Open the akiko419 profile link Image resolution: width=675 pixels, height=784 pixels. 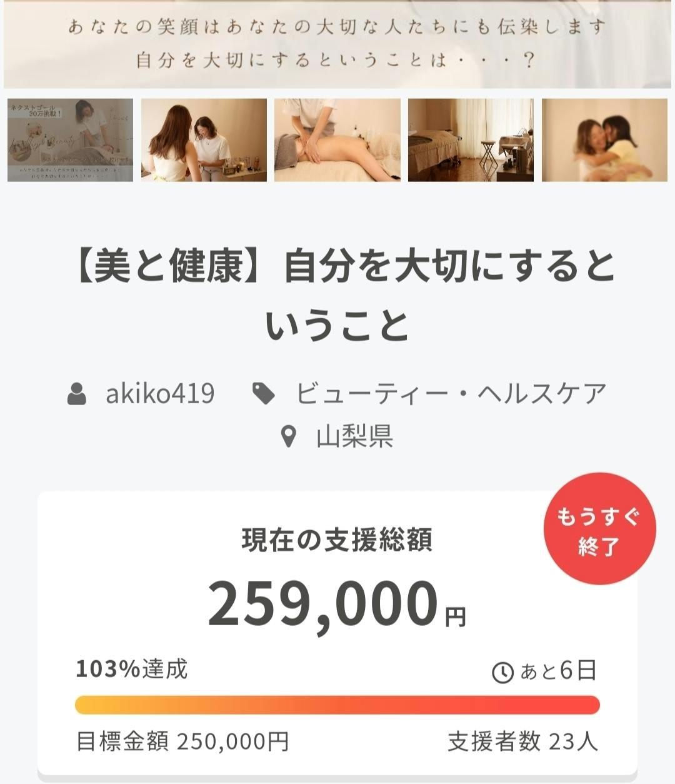(160, 394)
